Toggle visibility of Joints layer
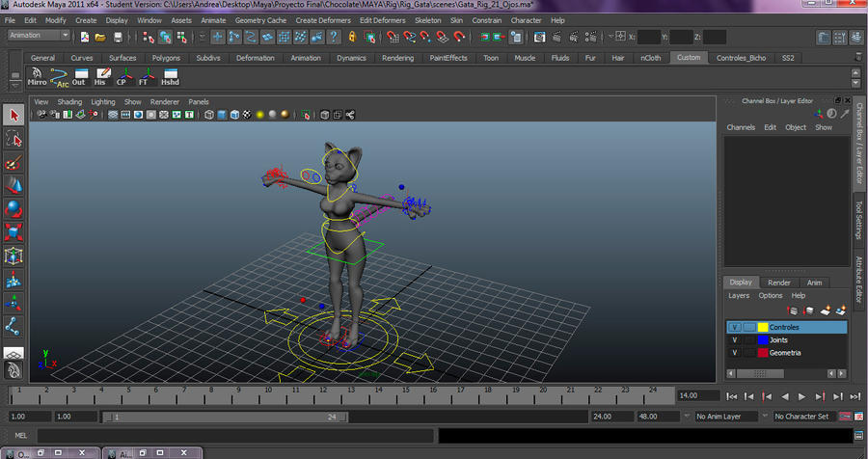The width and height of the screenshot is (868, 459). [x=735, y=340]
